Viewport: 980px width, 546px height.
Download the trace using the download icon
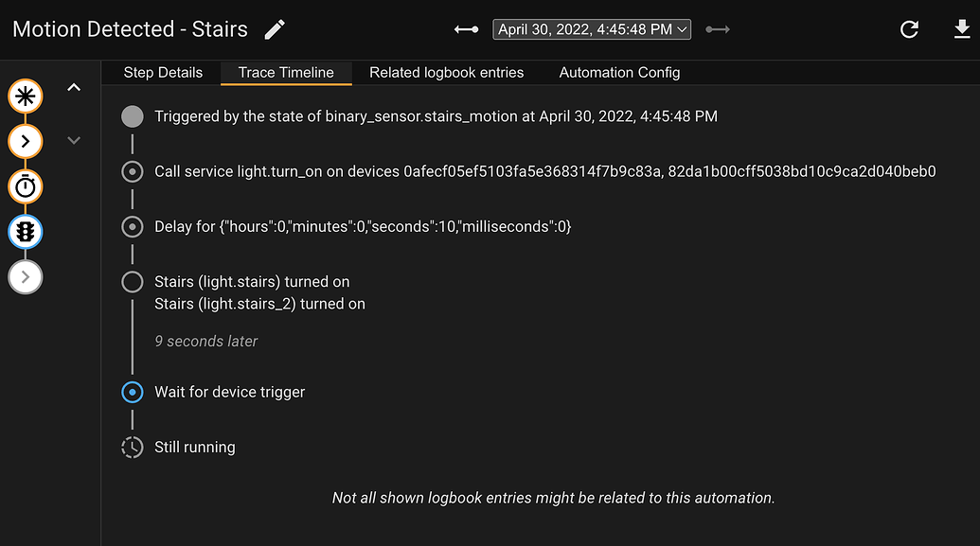(x=962, y=29)
